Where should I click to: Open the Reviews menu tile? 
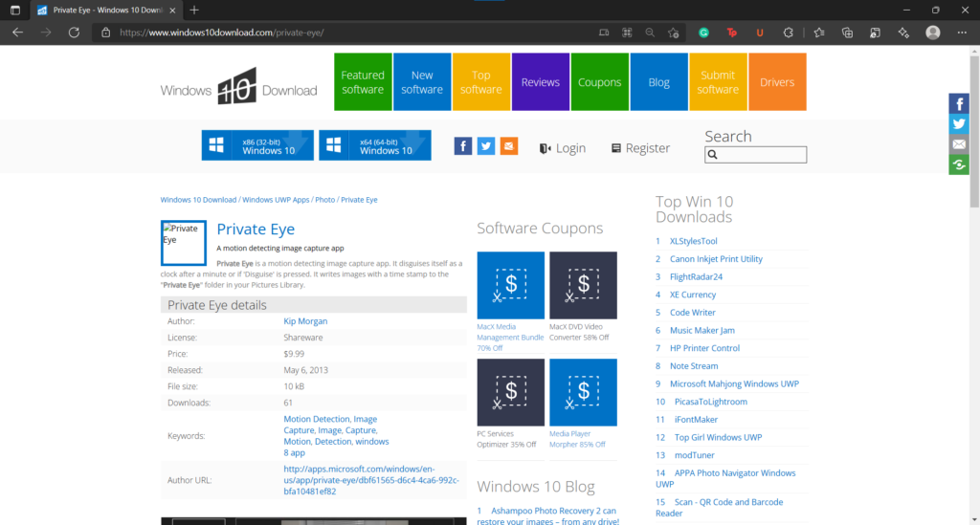541,82
